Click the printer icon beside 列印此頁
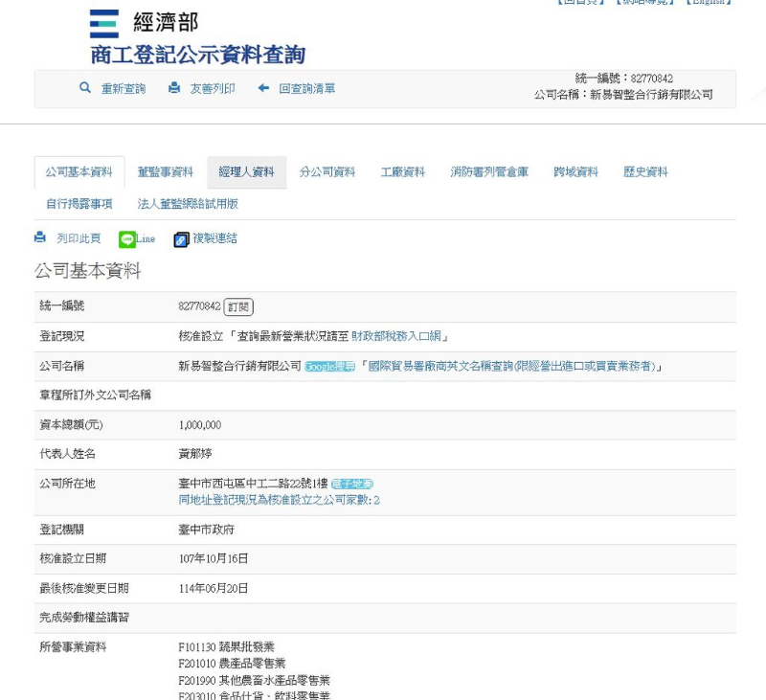 coord(40,237)
